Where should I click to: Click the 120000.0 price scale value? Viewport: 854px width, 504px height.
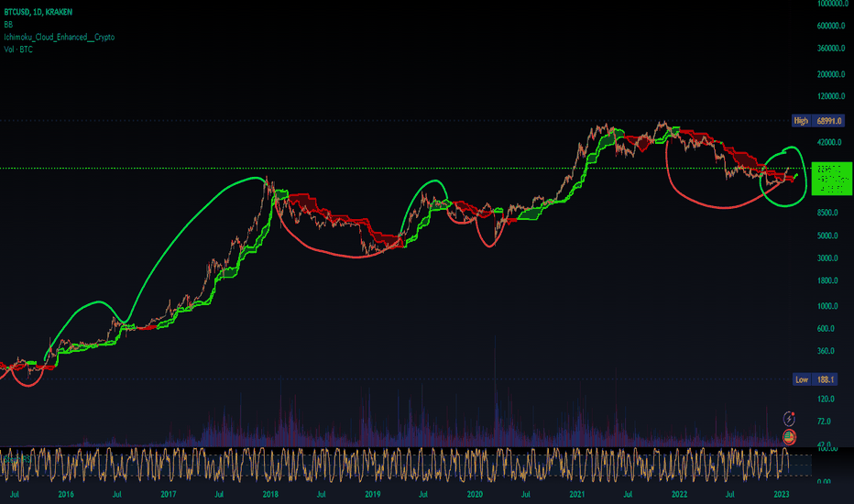[x=831, y=96]
